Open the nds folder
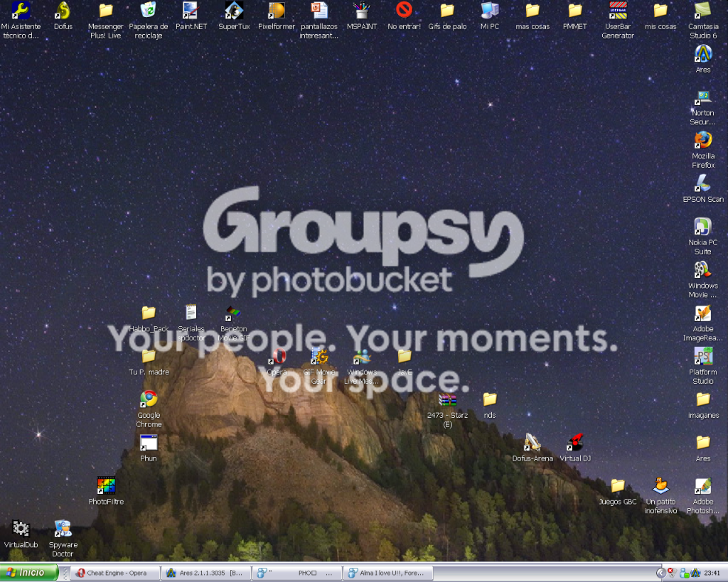 490,405
